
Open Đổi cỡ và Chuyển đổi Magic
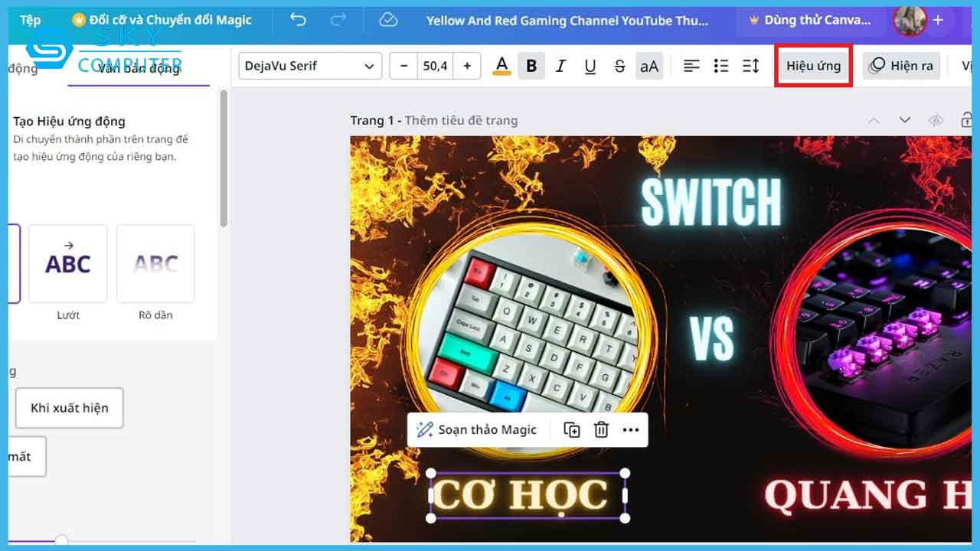[162, 20]
